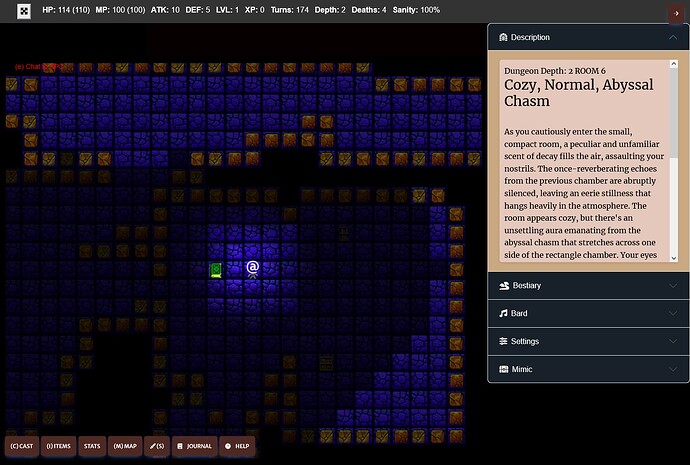Click the dice logo icon in top bar
690x465 pixels.
(x=24, y=11)
